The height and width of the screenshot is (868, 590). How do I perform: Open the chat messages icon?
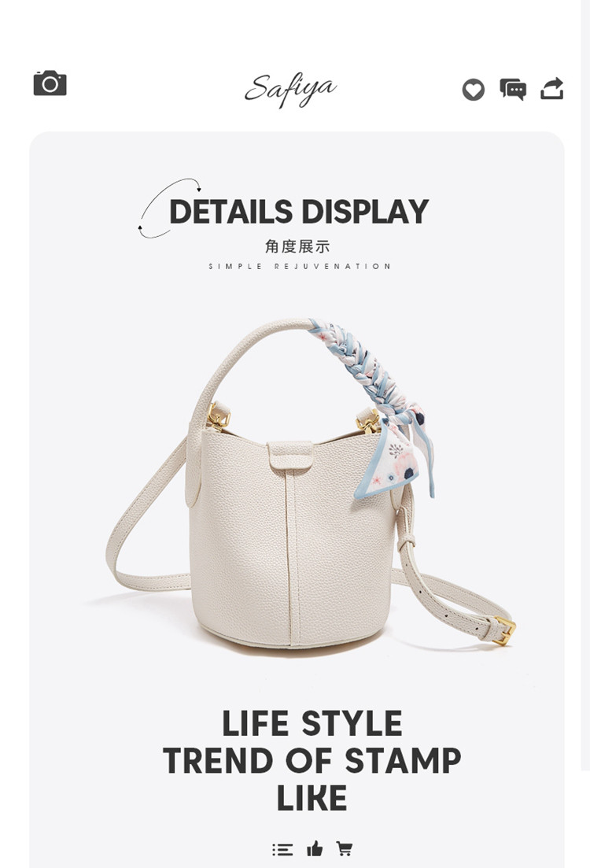point(513,89)
